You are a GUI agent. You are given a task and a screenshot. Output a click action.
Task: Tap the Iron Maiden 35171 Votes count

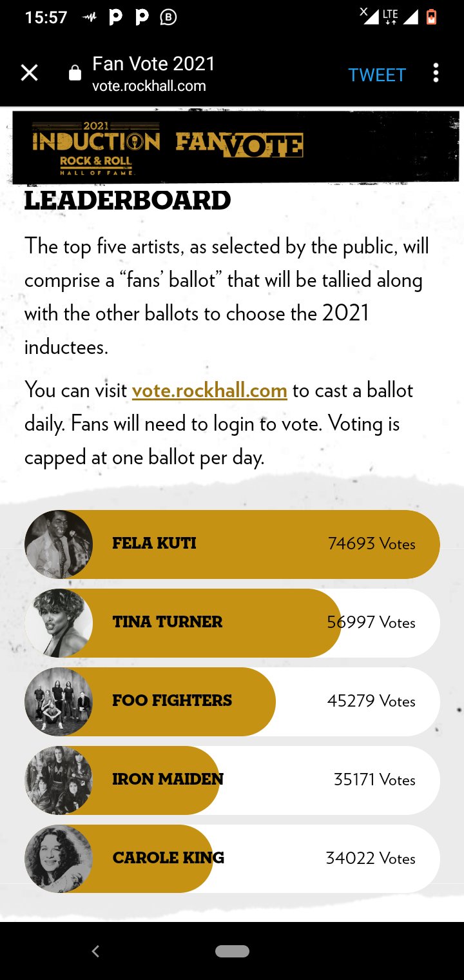click(x=374, y=780)
